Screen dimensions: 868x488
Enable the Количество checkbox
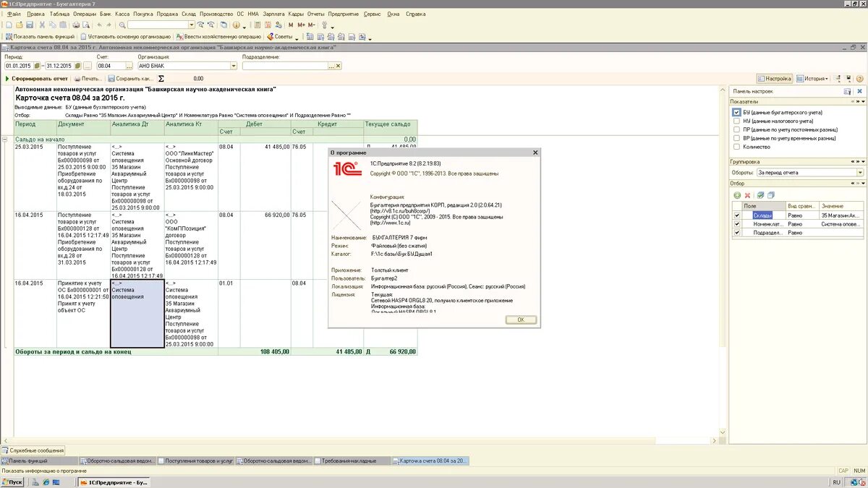coord(737,147)
